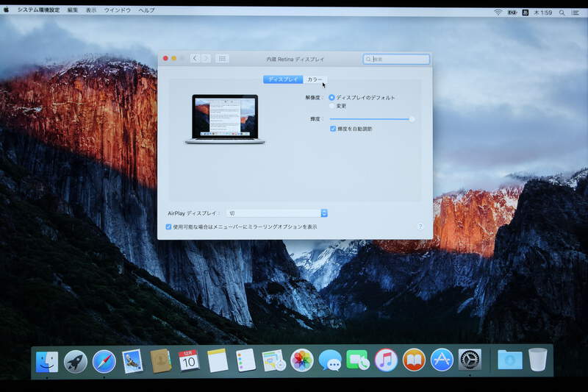Click the help question mark button

point(420,227)
